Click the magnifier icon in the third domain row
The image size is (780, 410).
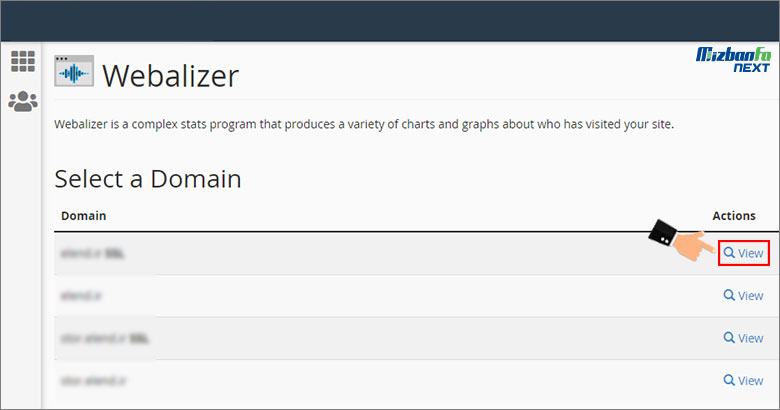[x=729, y=339]
